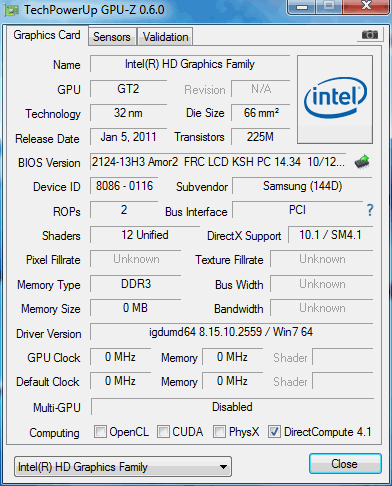392x486 pixels.
Task: Select the Graphics Card tab
Action: point(47,35)
